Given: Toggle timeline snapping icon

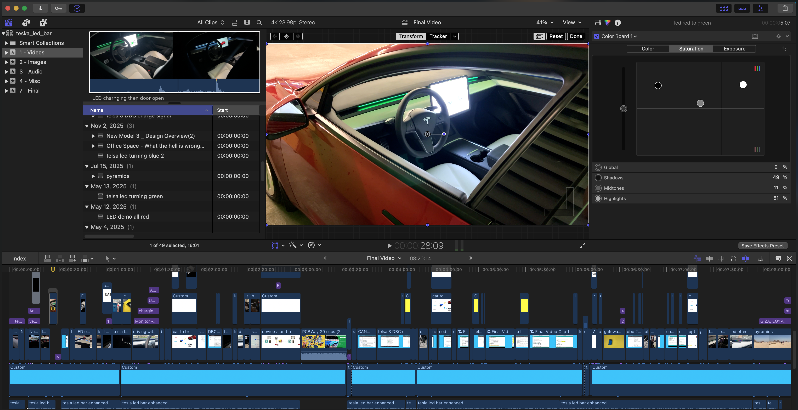Looking at the screenshot, I should (x=746, y=258).
